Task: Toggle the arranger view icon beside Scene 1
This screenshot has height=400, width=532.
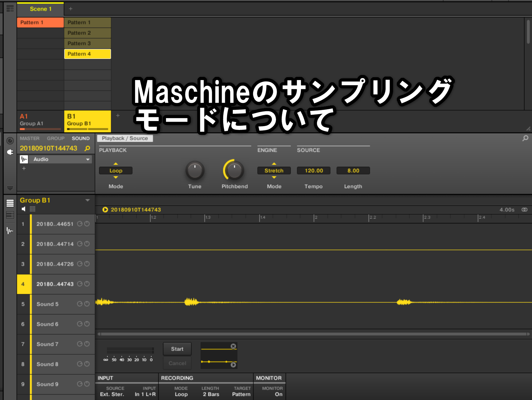Action: 10,9
